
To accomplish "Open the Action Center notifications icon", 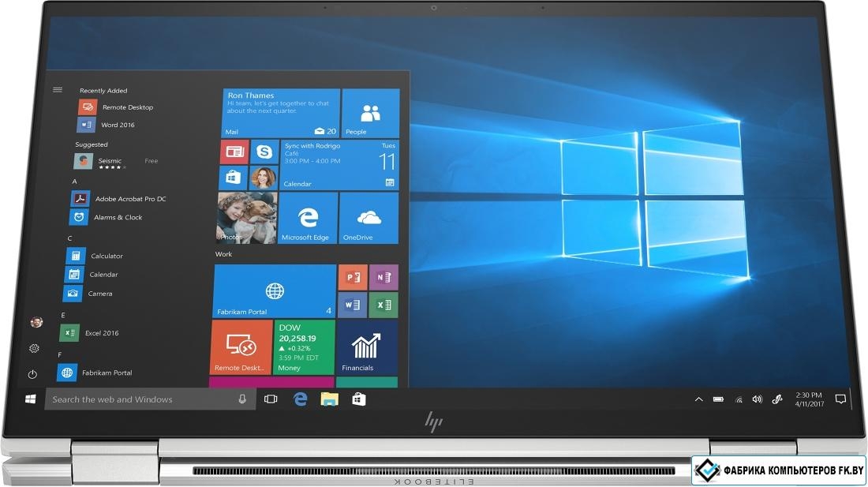I will pos(840,399).
